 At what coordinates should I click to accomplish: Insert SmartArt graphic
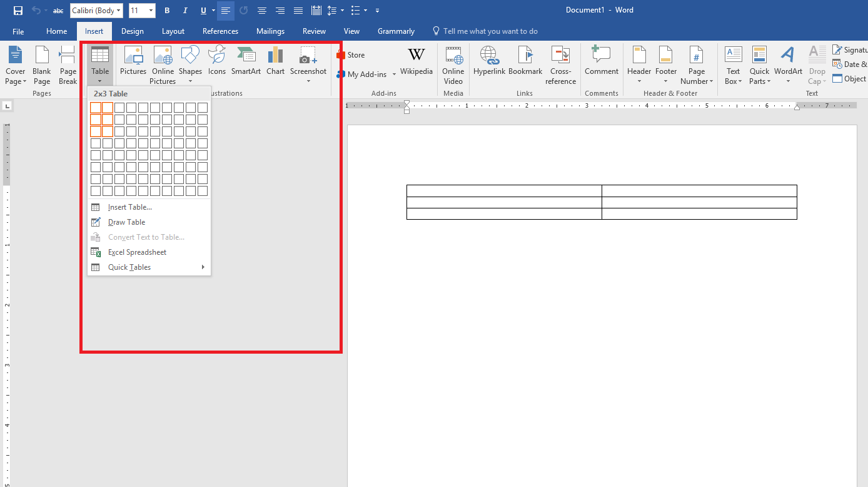pyautogui.click(x=246, y=63)
